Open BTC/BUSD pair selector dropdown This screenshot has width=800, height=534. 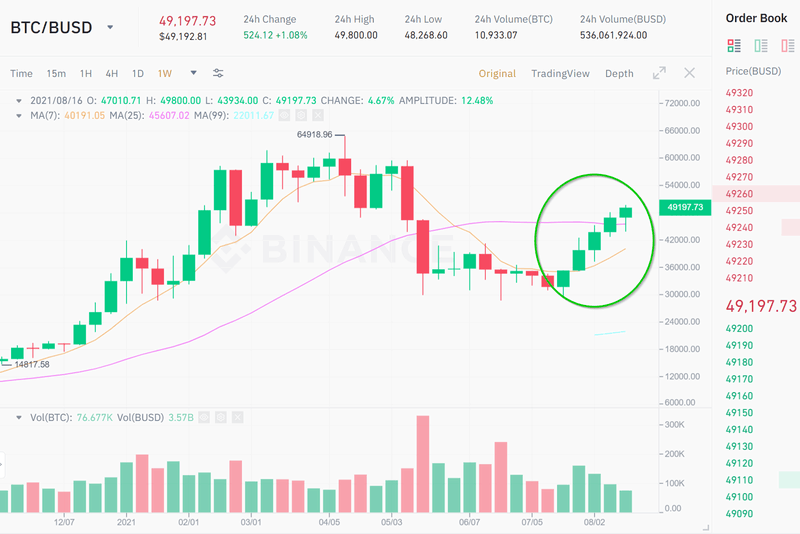(110, 28)
